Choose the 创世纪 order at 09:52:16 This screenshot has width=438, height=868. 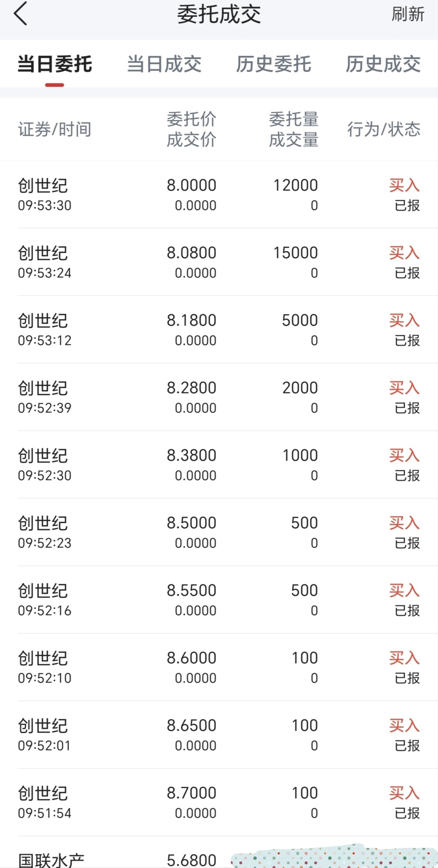pos(219,600)
